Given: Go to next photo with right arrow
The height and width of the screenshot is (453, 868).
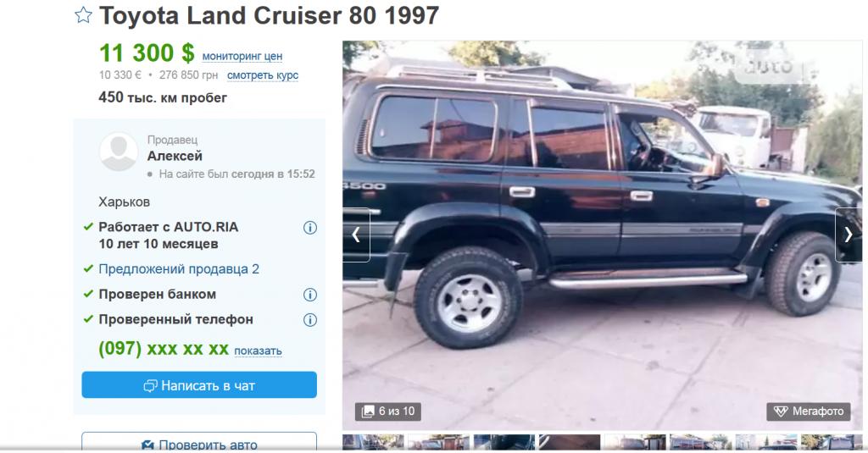Looking at the screenshot, I should (848, 235).
